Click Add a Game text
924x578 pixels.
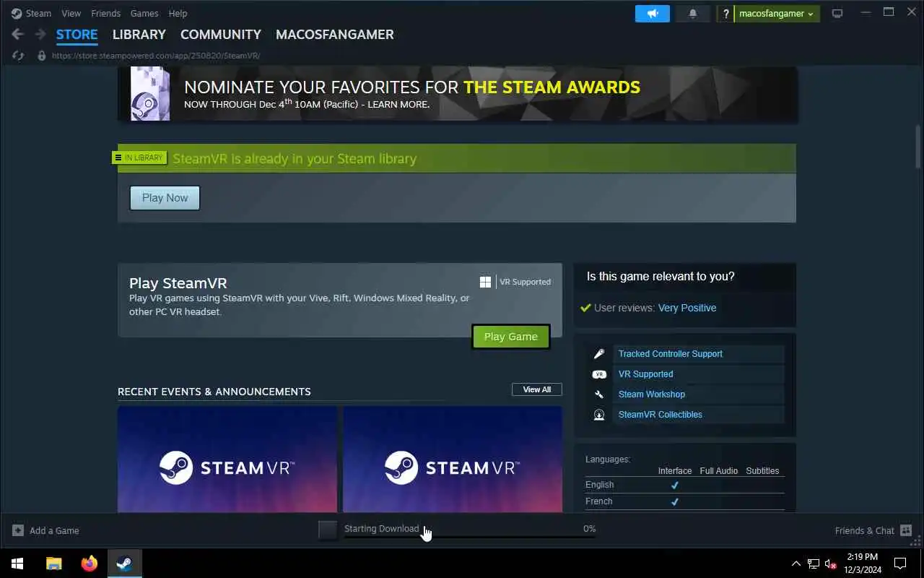(x=54, y=530)
